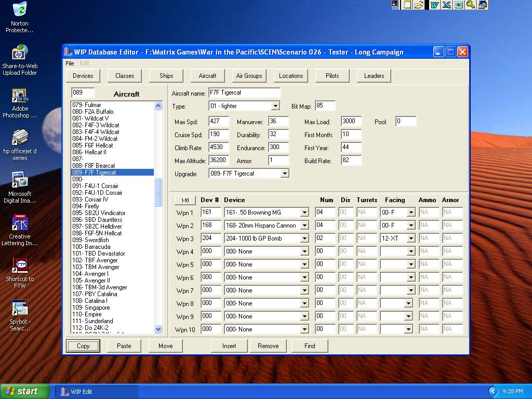Launch Excel from the Office shortcut bar
Image resolution: width=532 pixels, height=399 pixels.
tap(446, 5)
